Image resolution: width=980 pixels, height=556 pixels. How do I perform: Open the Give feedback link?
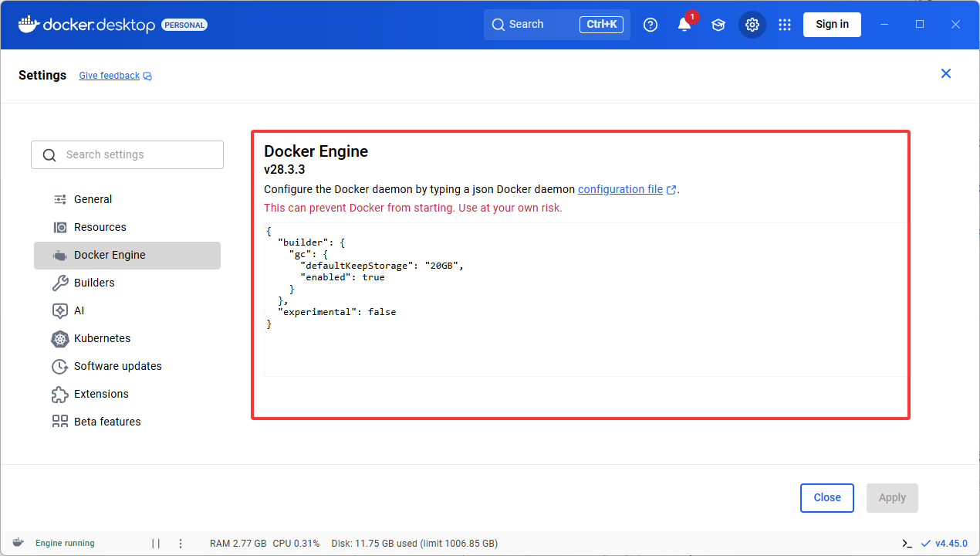tap(109, 76)
